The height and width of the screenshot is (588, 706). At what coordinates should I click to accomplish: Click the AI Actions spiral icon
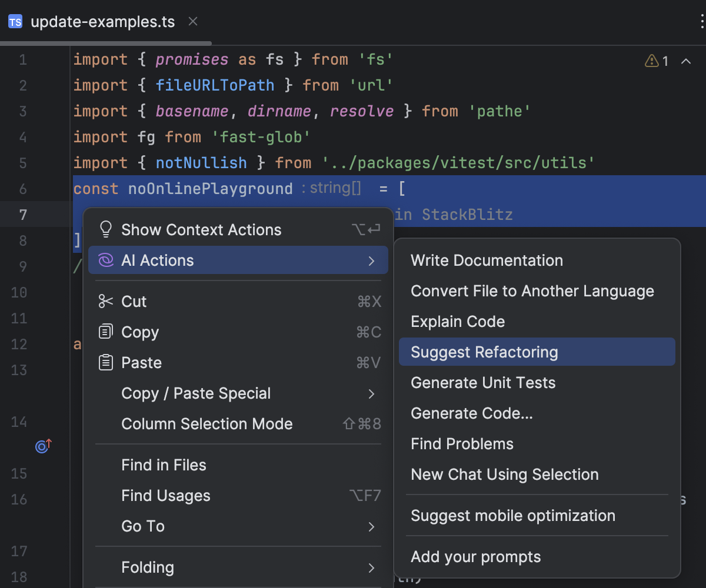[106, 260]
